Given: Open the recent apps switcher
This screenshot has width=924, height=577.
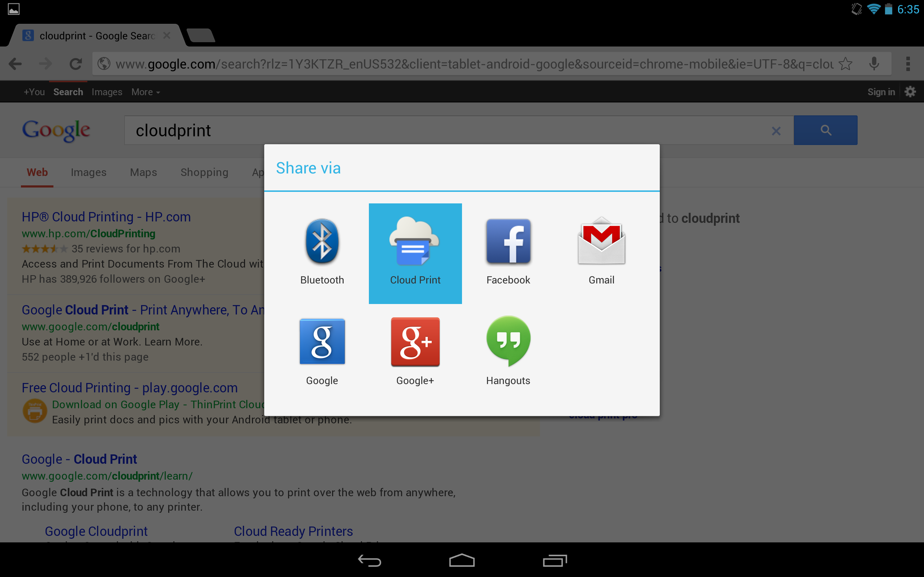Looking at the screenshot, I should coord(554,560).
